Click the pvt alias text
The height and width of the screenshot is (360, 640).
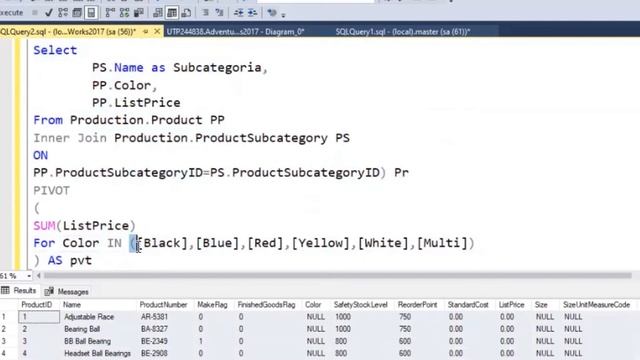coord(81,261)
